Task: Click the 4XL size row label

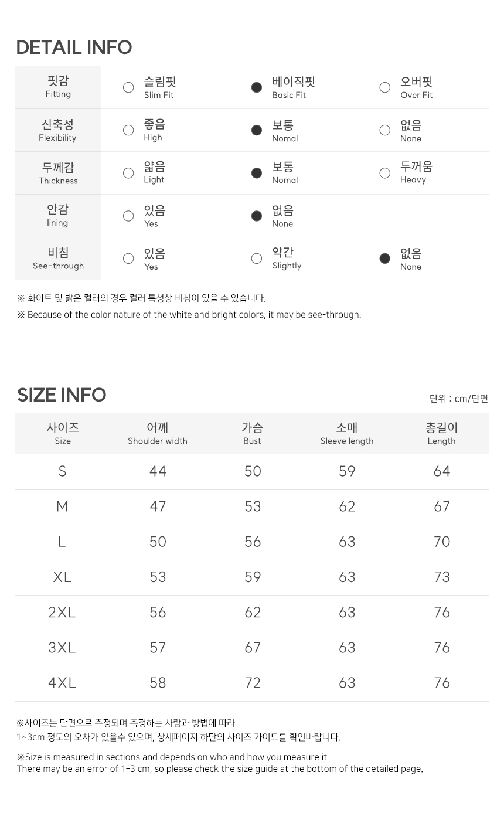Action: point(62,683)
